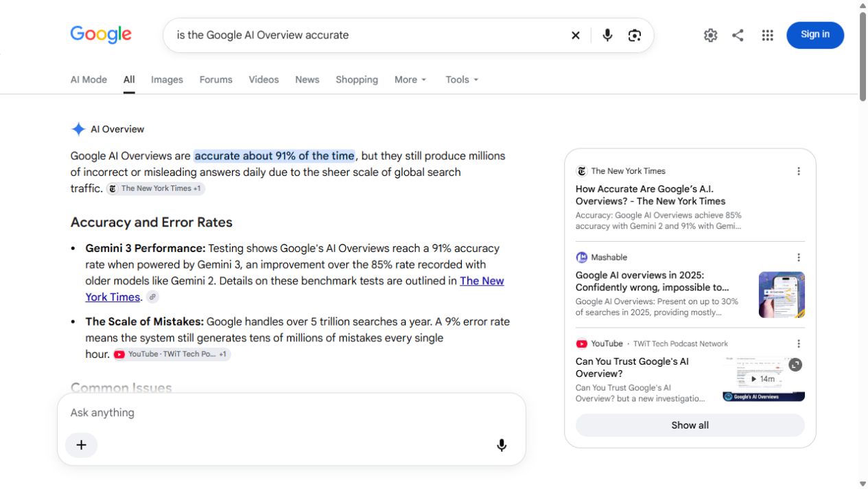Click the Sign in button
868x489 pixels.
coord(815,35)
